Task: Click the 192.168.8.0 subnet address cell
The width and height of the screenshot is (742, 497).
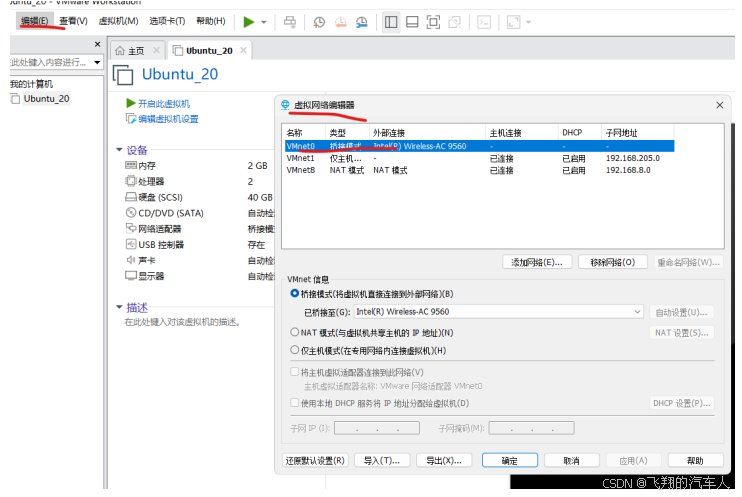Action: click(628, 170)
